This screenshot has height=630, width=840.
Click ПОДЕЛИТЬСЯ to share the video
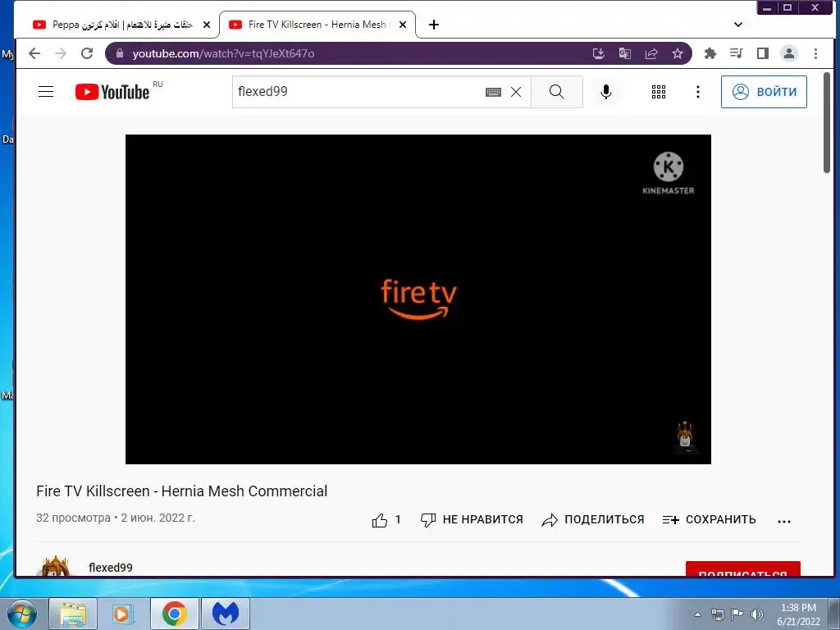[x=593, y=519]
